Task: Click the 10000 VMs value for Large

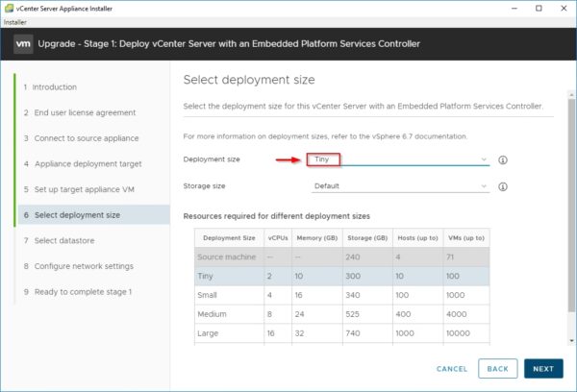Action: [x=458, y=333]
